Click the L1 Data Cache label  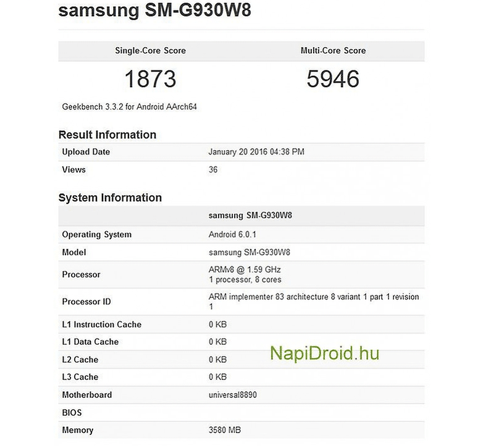point(90,342)
